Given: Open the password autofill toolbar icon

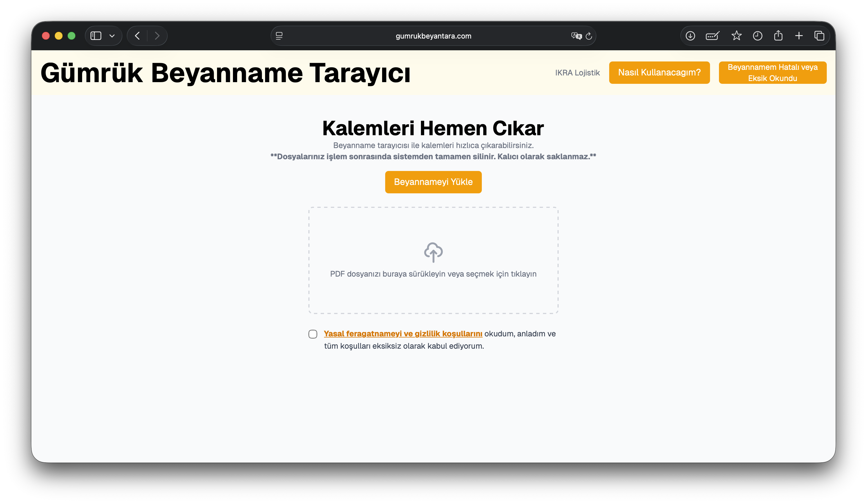Looking at the screenshot, I should click(x=712, y=36).
